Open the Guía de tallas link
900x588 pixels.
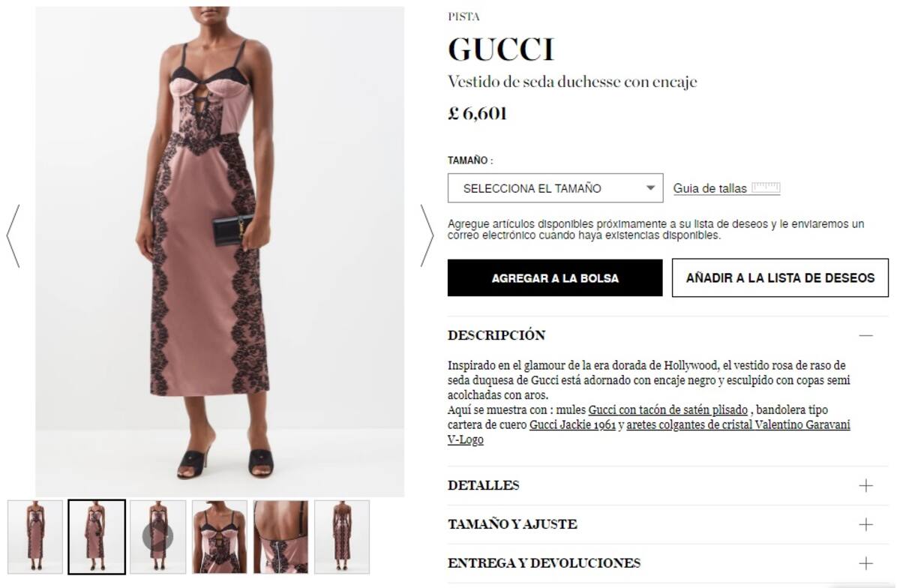pyautogui.click(x=710, y=189)
